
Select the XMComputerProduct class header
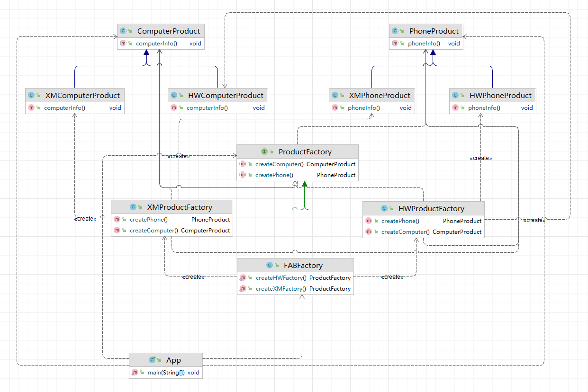[x=74, y=95]
